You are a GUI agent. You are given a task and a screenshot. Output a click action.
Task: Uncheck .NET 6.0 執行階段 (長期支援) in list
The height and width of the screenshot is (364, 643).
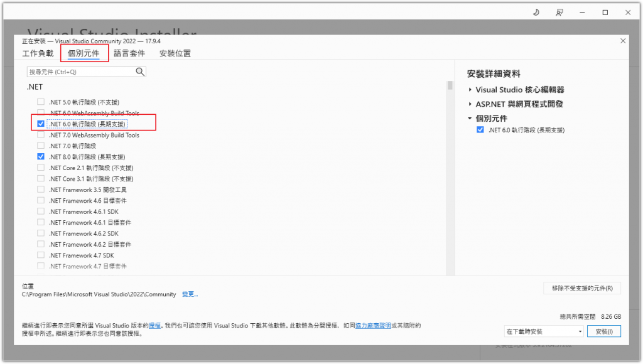pyautogui.click(x=41, y=124)
